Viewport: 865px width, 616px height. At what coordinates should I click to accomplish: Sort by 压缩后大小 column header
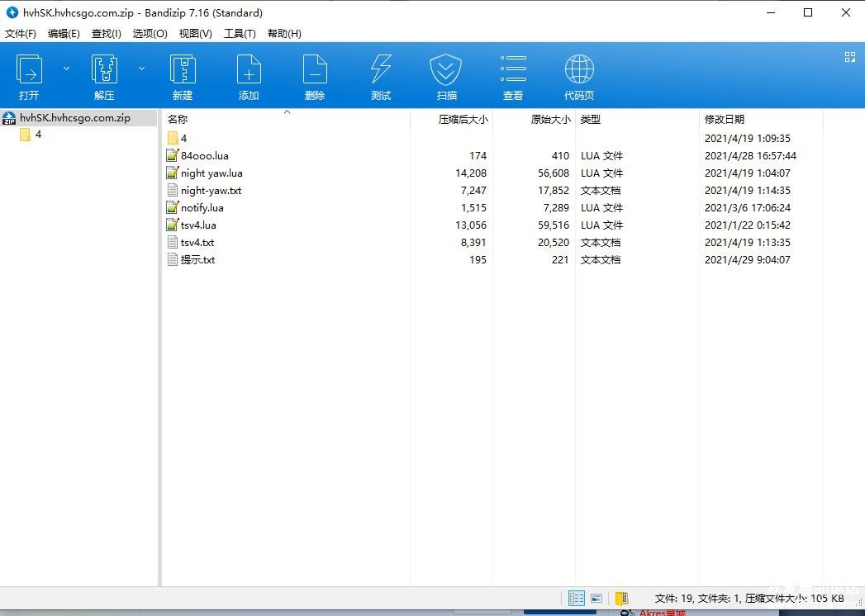pyautogui.click(x=463, y=119)
